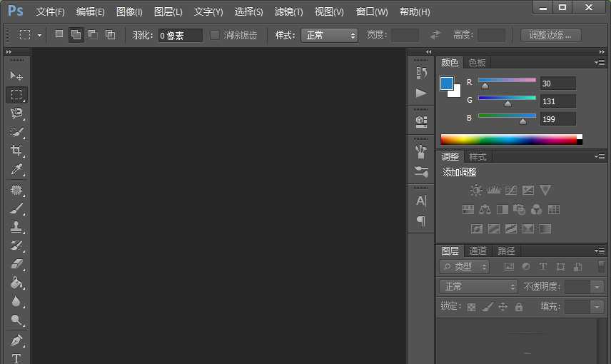Choose the Crop tool
Image resolution: width=611 pixels, height=364 pixels.
click(x=16, y=151)
